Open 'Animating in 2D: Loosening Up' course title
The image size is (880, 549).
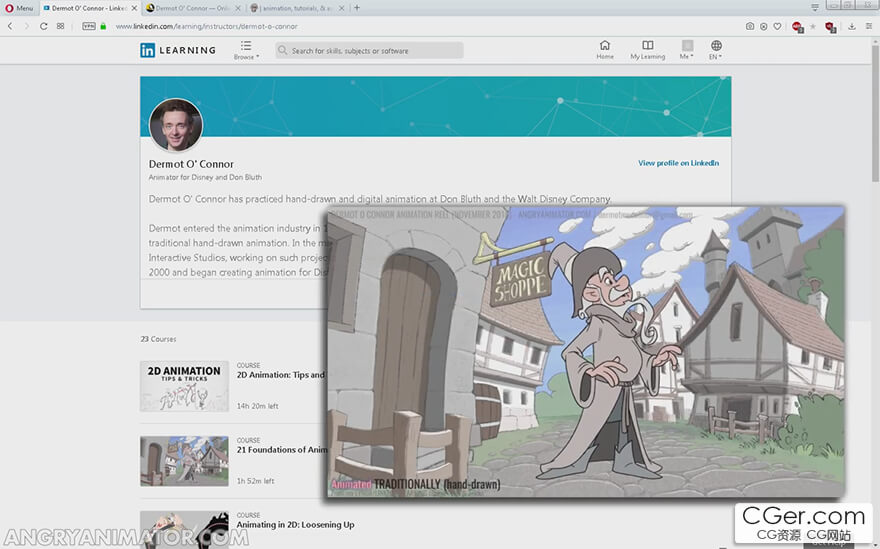(x=295, y=525)
